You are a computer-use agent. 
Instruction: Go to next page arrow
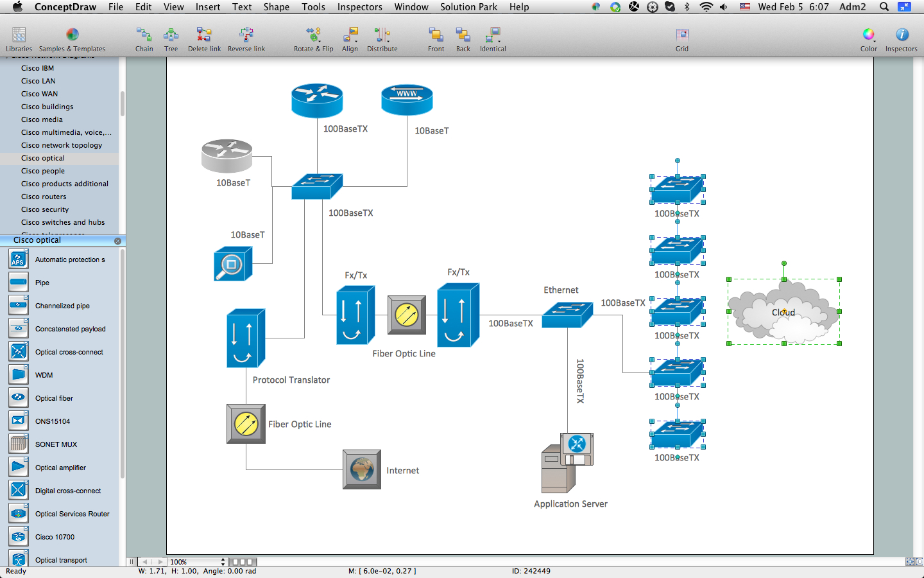pyautogui.click(x=160, y=562)
